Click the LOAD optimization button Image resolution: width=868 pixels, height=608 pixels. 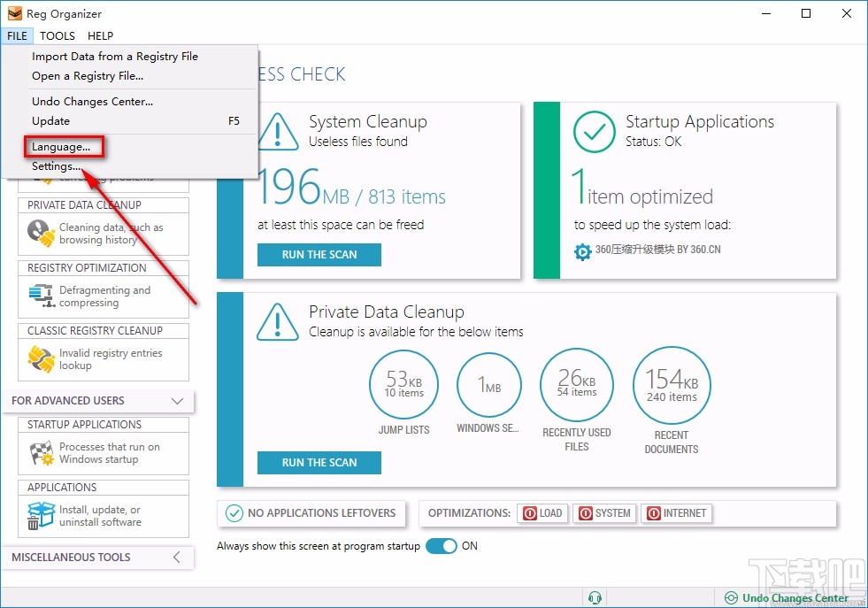click(x=542, y=513)
